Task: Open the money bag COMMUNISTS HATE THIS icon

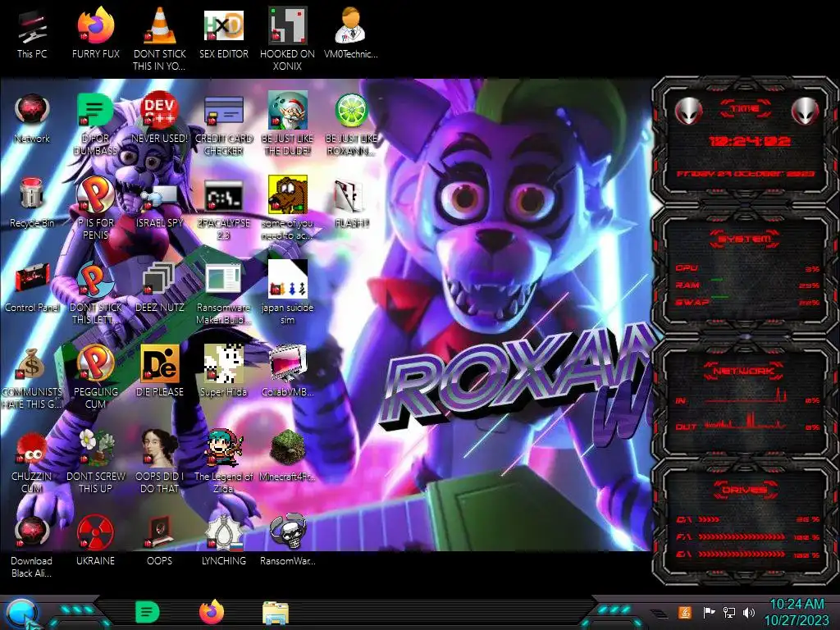Action: tap(32, 378)
